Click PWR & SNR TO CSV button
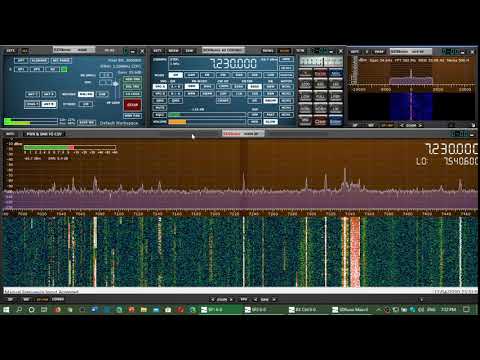This screenshot has height=360, width=480. pyautogui.click(x=44, y=134)
